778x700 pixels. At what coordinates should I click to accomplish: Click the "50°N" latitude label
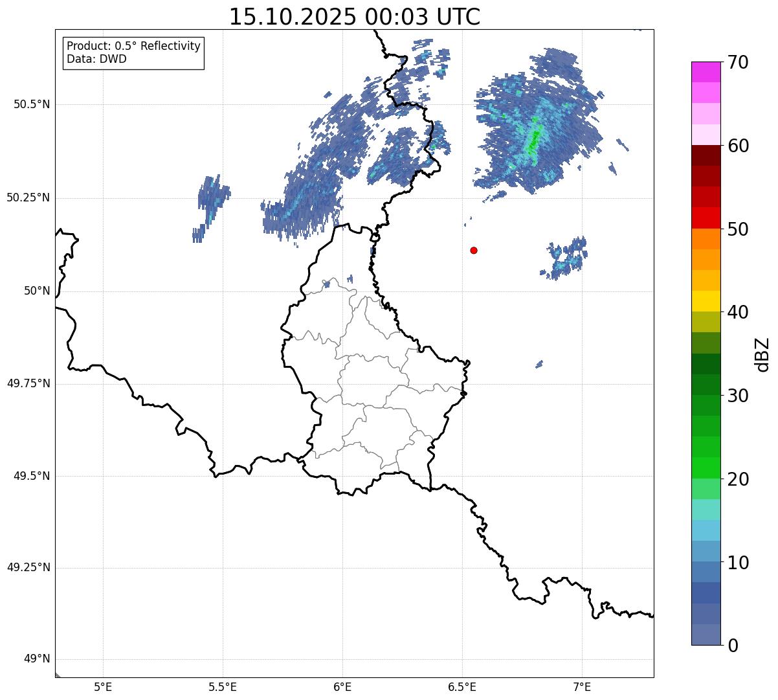coord(37,291)
